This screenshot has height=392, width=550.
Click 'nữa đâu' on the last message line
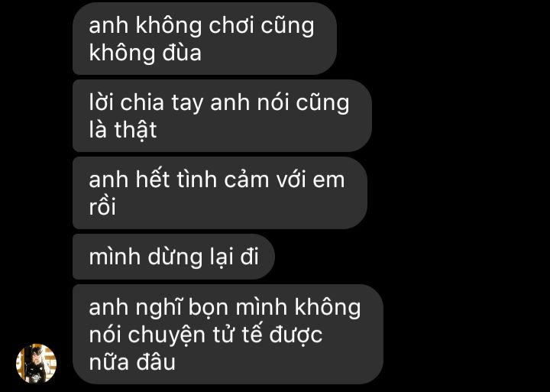click(x=132, y=362)
